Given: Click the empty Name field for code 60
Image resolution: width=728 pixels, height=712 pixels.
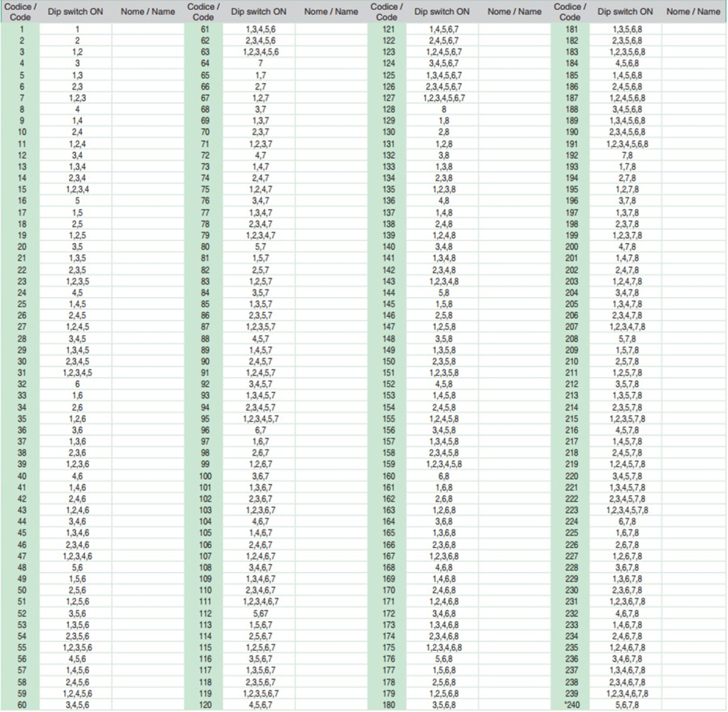Looking at the screenshot, I should [x=147, y=704].
